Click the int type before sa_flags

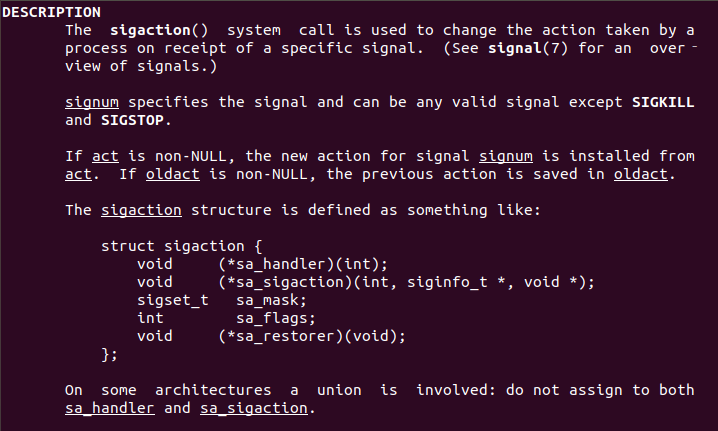pyautogui.click(x=150, y=318)
